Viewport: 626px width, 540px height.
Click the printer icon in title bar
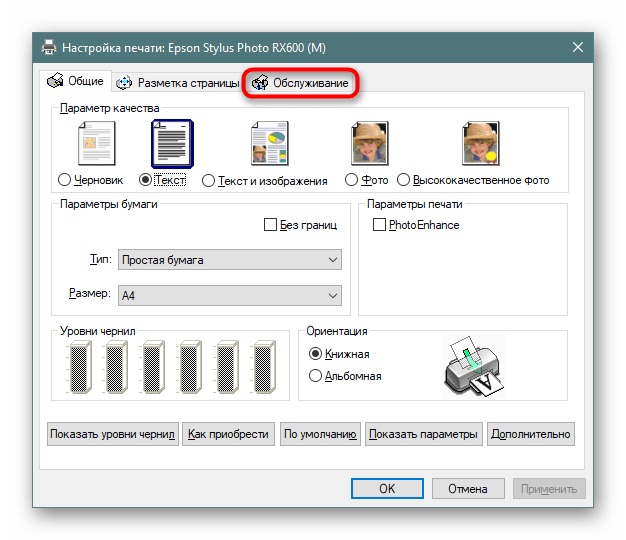[x=49, y=47]
